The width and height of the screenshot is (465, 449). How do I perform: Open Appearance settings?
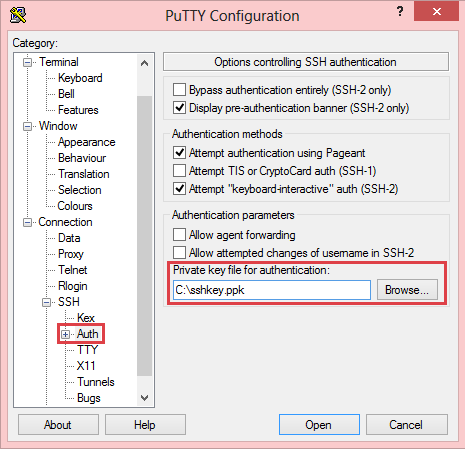[x=86, y=142]
